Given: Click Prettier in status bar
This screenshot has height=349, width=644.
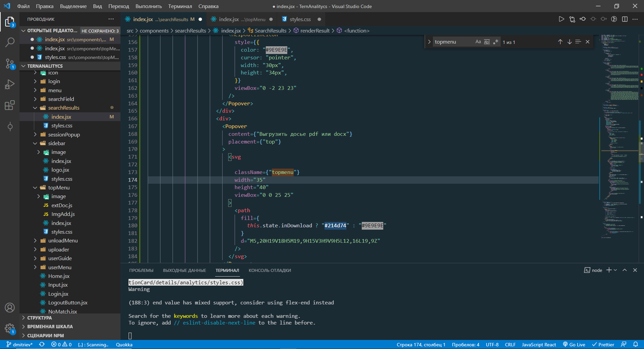Looking at the screenshot, I should point(603,345).
